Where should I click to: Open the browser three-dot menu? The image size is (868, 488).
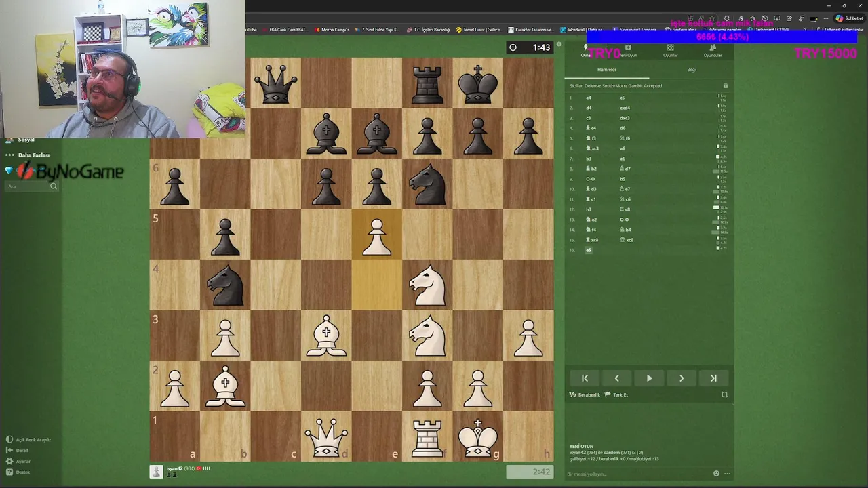(825, 18)
